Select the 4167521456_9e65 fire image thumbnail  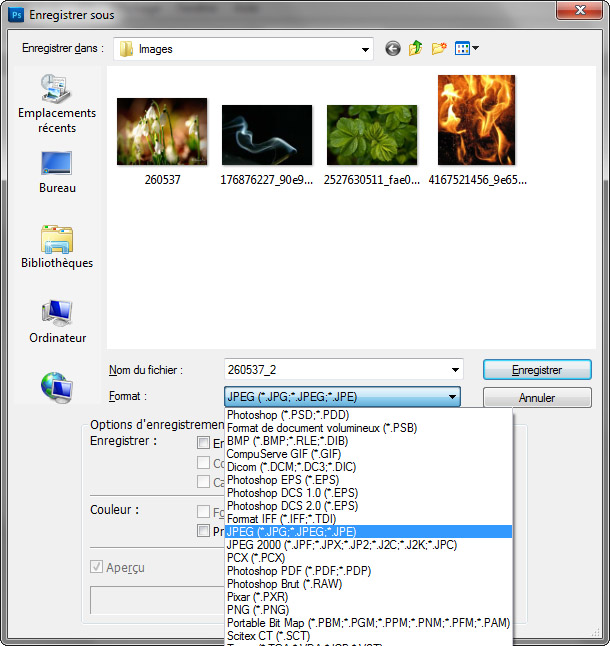pos(476,120)
